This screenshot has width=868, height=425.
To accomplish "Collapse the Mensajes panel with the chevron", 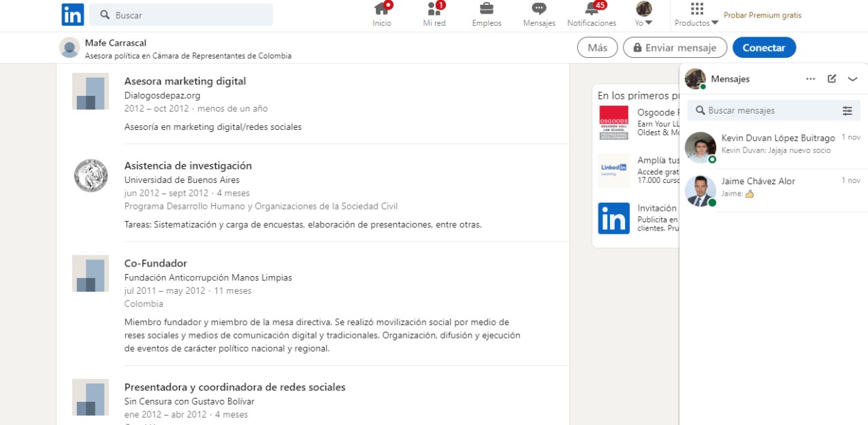I will click(852, 79).
